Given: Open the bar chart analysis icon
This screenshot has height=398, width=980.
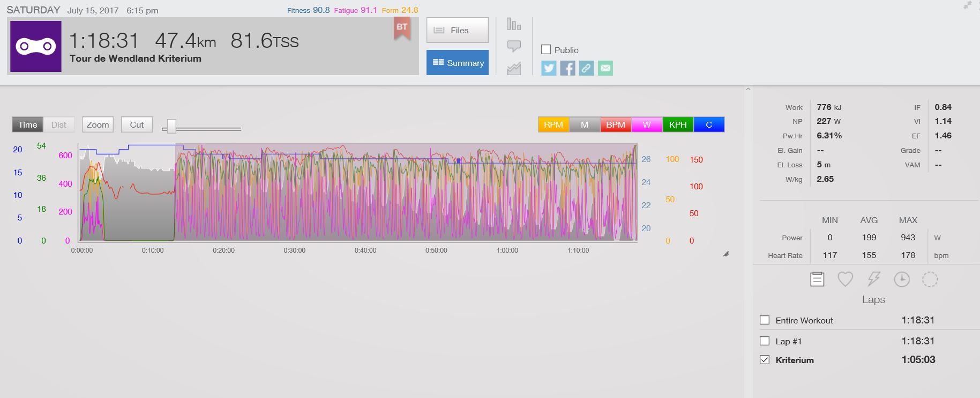Looking at the screenshot, I should click(x=514, y=24).
